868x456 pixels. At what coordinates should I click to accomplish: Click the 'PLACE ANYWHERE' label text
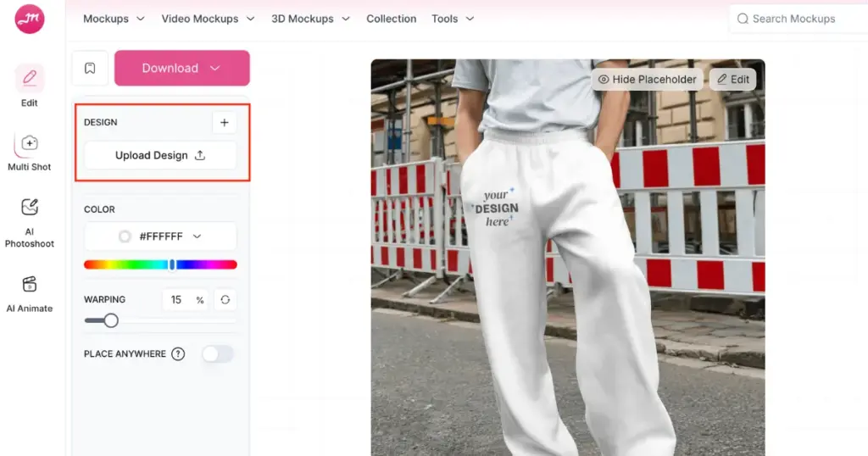pyautogui.click(x=125, y=353)
